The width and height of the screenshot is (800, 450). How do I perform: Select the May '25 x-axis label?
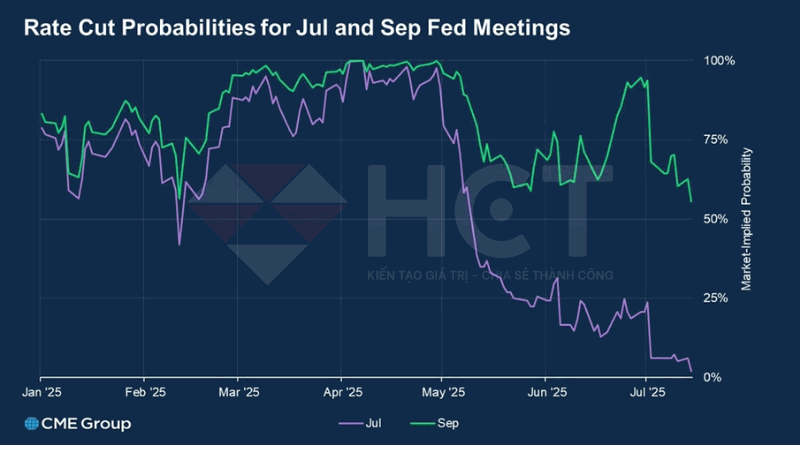coord(443,393)
